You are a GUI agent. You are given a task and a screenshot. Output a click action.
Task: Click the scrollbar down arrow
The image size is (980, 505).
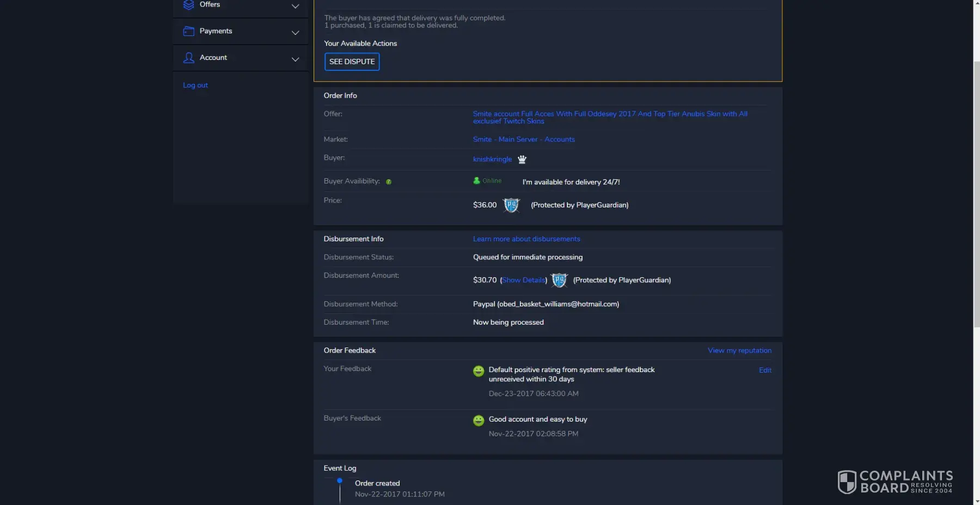977,501
